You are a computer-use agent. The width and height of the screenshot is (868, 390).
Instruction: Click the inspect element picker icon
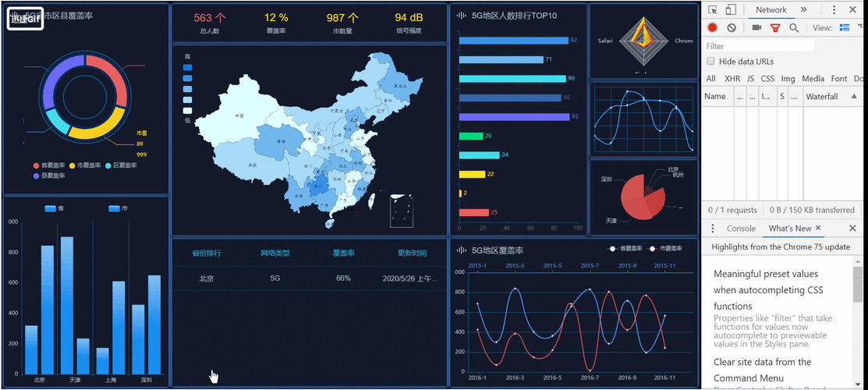713,10
